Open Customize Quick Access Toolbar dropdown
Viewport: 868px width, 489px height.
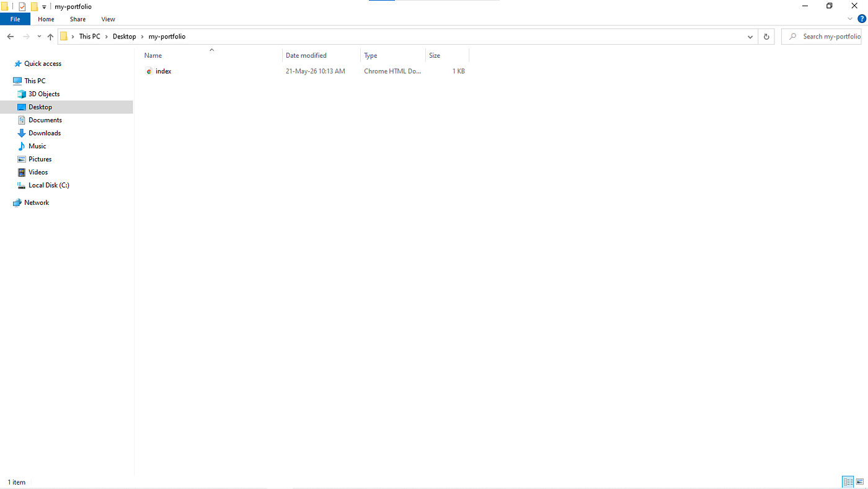pos(44,7)
